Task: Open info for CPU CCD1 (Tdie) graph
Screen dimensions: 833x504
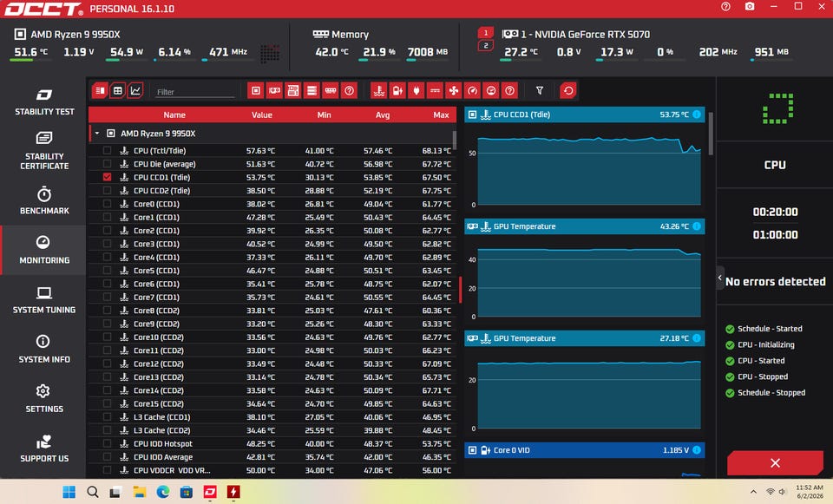Action: tap(697, 115)
